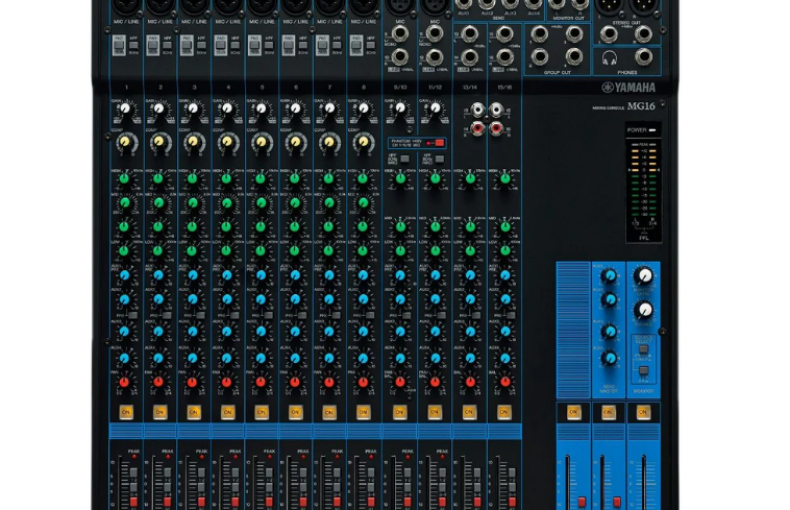The width and height of the screenshot is (790, 510).
Task: Toggle the channel 3 ON button
Action: (193, 412)
